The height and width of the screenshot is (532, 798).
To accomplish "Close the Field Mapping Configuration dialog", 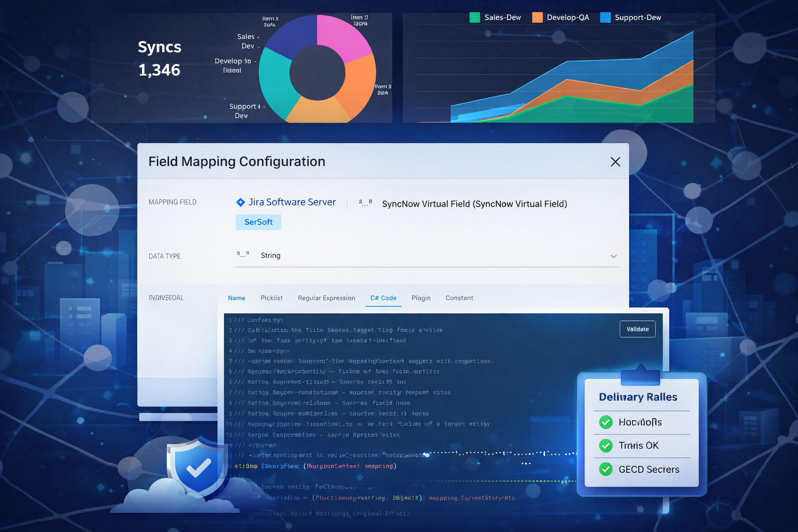I will (x=615, y=162).
